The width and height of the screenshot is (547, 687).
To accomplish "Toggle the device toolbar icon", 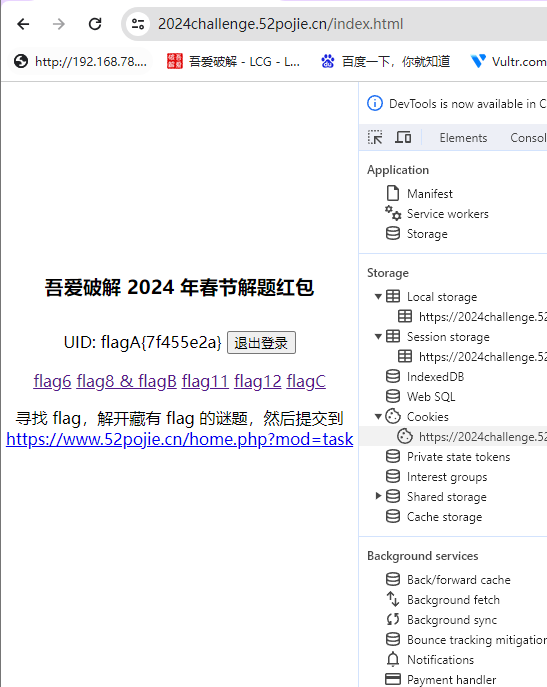I will (x=403, y=138).
